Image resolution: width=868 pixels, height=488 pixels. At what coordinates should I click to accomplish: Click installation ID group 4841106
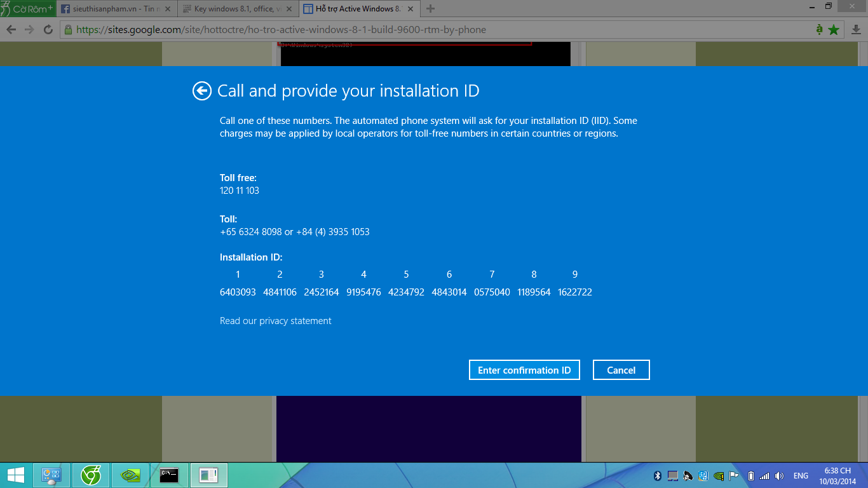280,292
